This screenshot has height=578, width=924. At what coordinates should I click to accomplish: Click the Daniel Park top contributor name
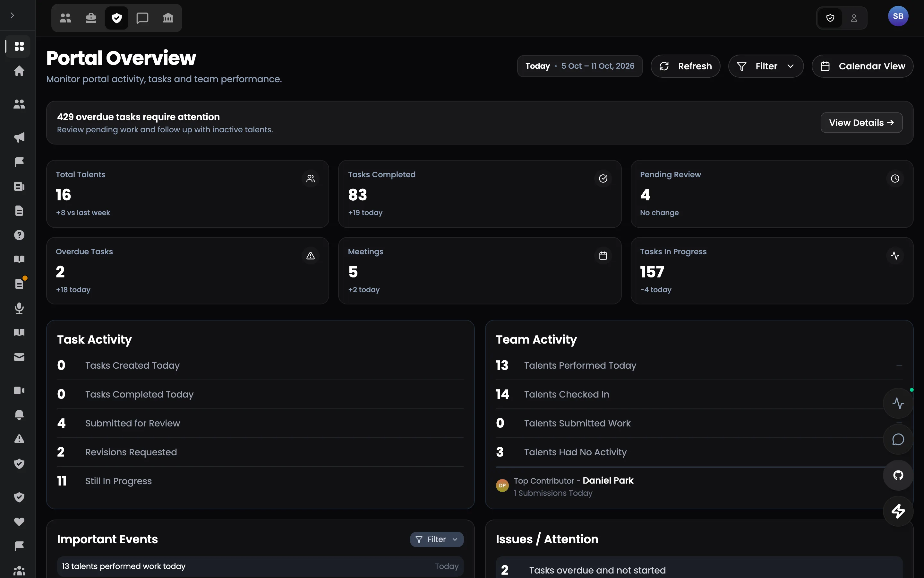(608, 480)
